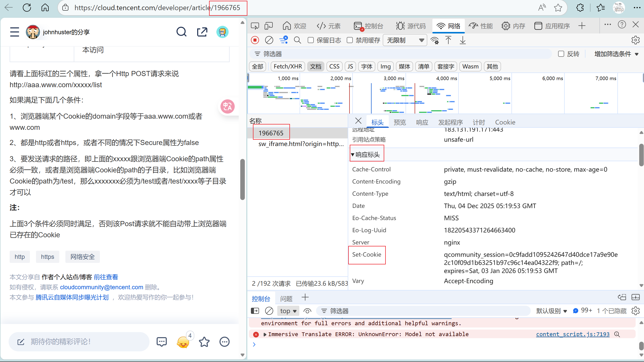Open the top context dropdown in console
This screenshot has height=362, width=644.
(x=288, y=311)
